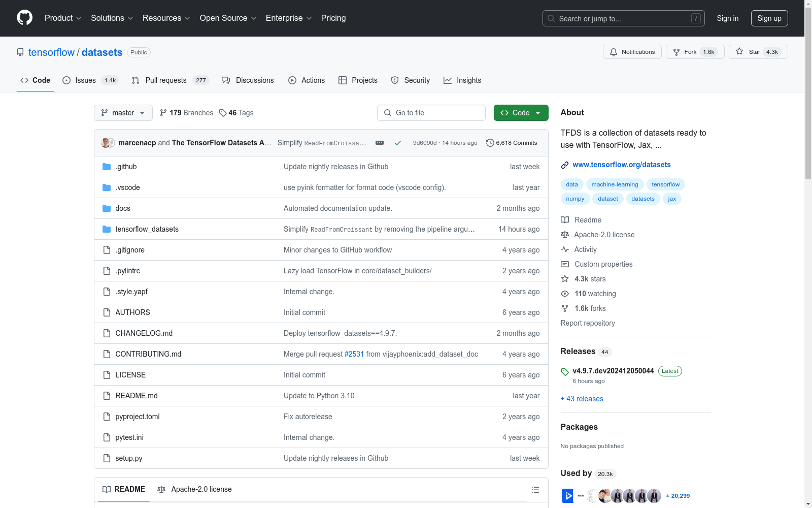This screenshot has height=508, width=812.
Task: Click the Custom properties note icon
Action: point(565,264)
